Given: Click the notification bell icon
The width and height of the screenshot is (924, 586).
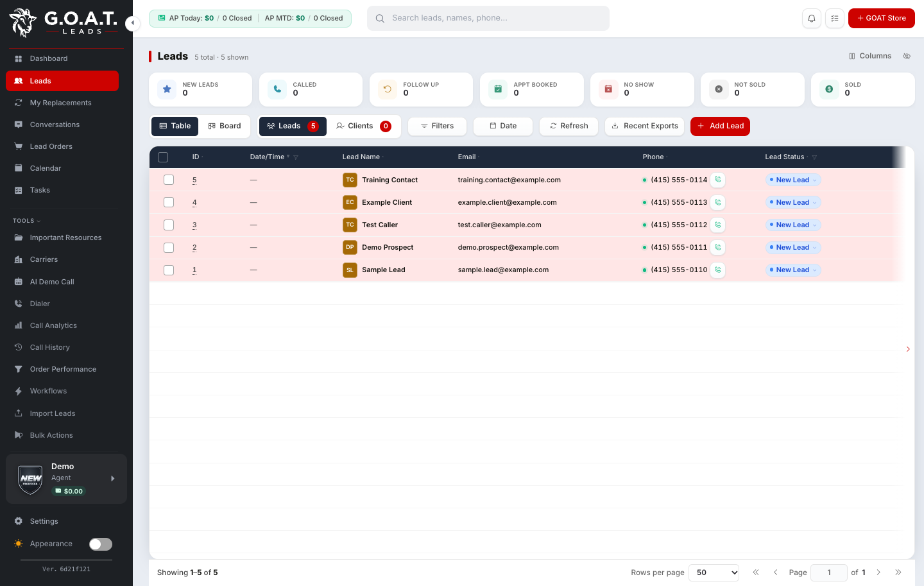Looking at the screenshot, I should pyautogui.click(x=812, y=18).
